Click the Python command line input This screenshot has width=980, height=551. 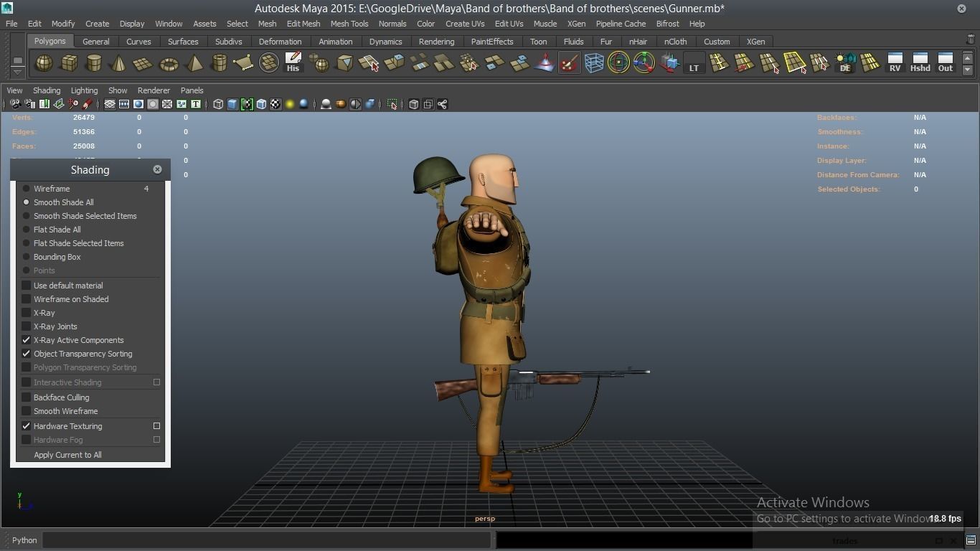[x=266, y=540]
